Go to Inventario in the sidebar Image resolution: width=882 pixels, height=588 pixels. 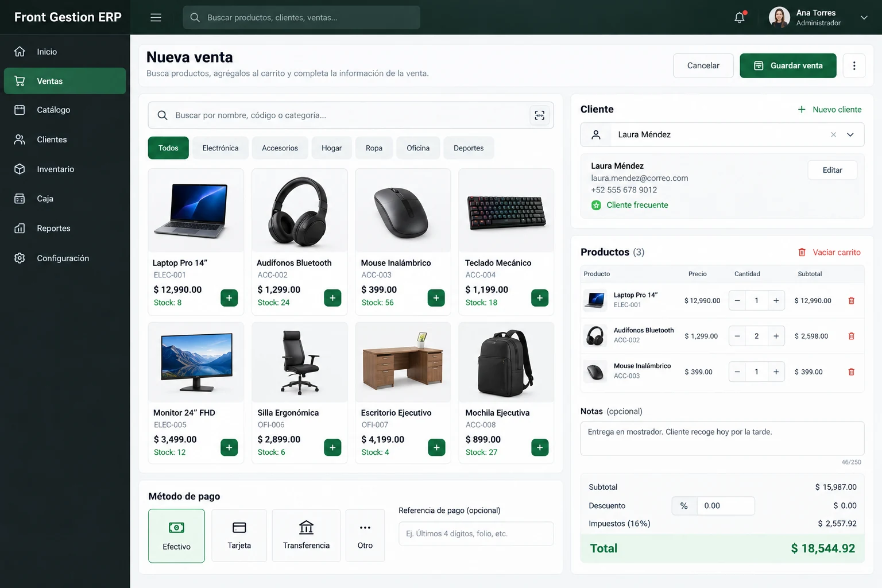click(65, 169)
